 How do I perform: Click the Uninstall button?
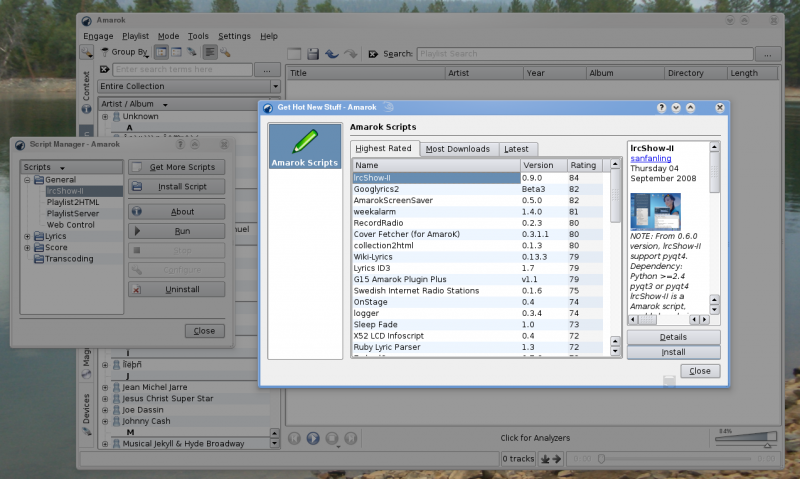(177, 289)
